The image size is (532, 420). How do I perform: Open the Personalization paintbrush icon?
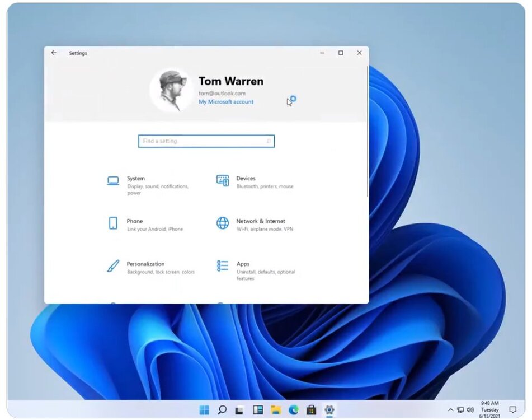(113, 266)
